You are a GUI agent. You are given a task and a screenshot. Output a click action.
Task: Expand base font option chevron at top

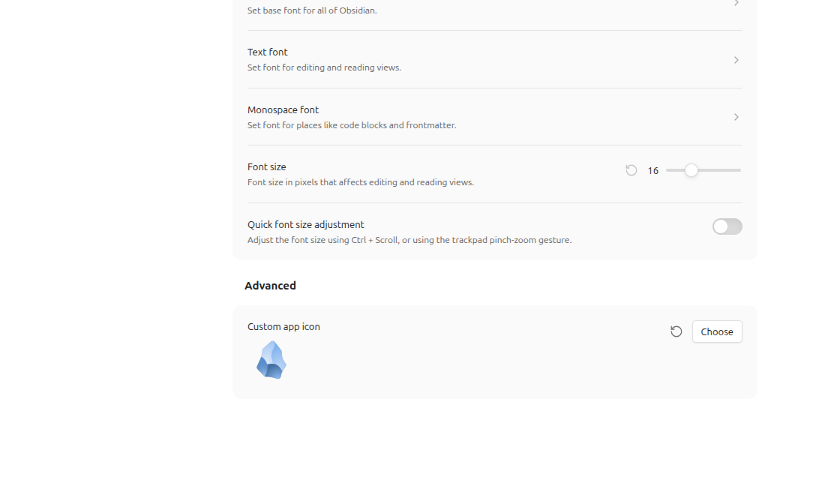(736, 3)
